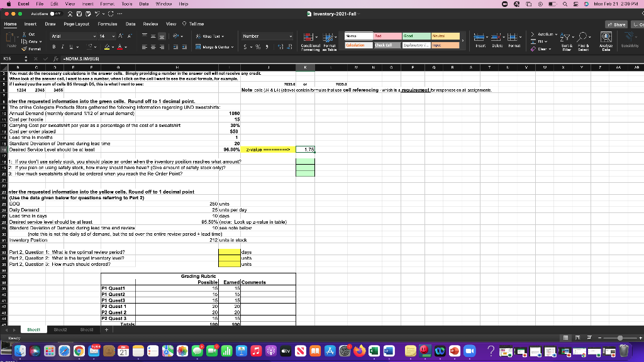The width and height of the screenshot is (644, 362).
Task: Align text to the top
Action: (145, 36)
